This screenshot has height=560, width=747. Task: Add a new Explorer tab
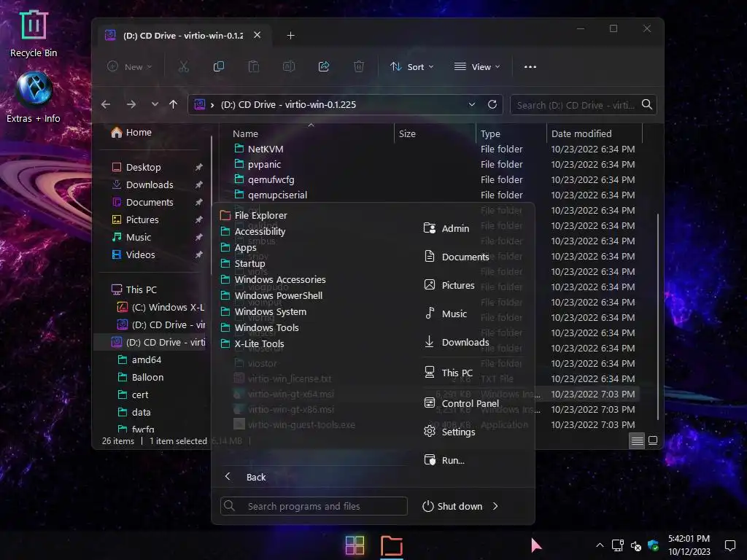(x=290, y=35)
